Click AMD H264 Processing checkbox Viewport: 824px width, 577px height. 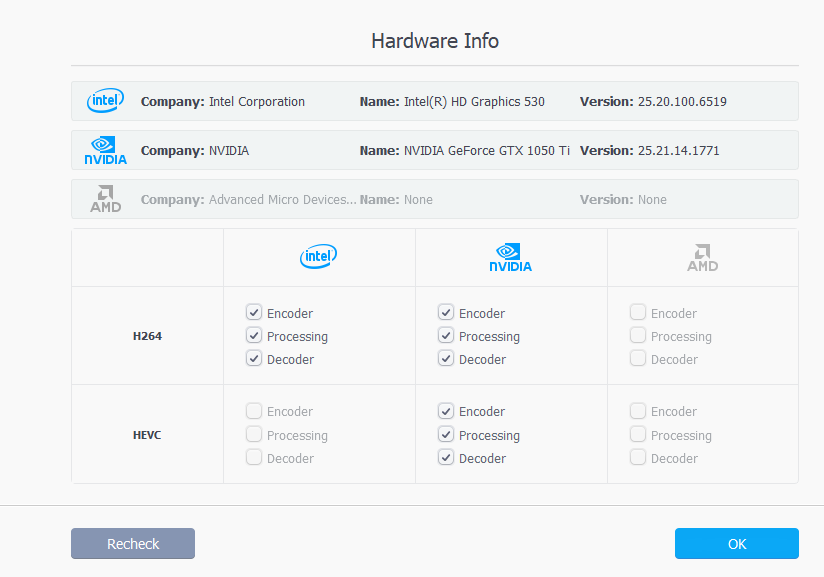click(x=638, y=335)
